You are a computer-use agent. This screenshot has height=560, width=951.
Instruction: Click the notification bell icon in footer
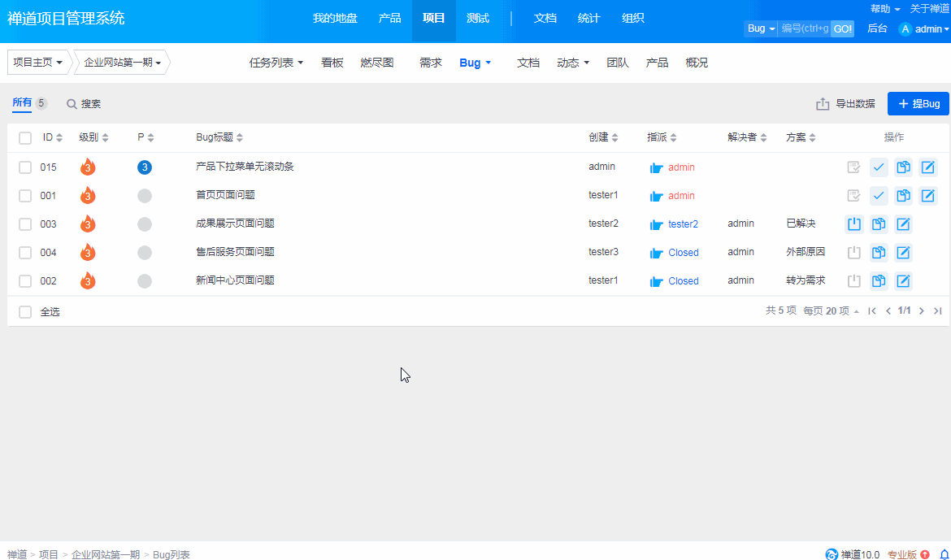(944, 554)
